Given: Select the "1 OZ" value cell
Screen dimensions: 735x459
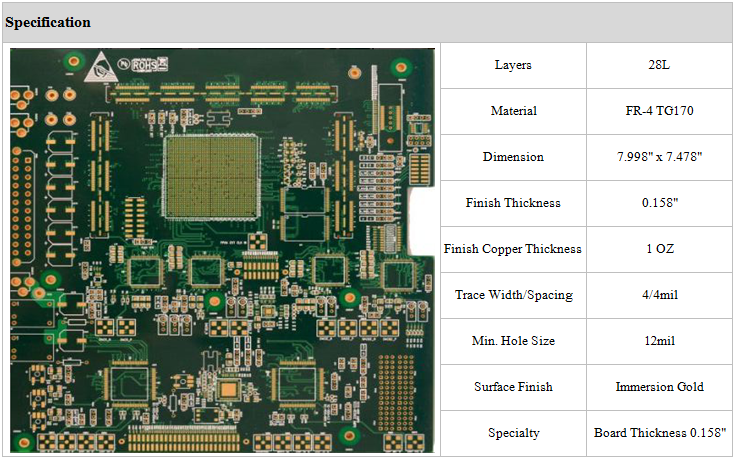Looking at the screenshot, I should pos(659,249).
